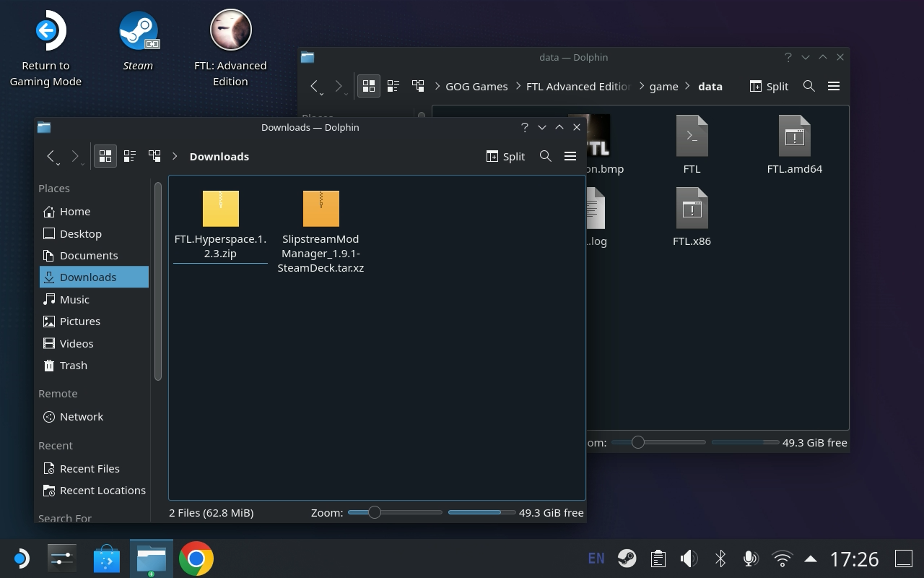Open Documents in Places panel
This screenshot has height=578, width=924.
94,255
